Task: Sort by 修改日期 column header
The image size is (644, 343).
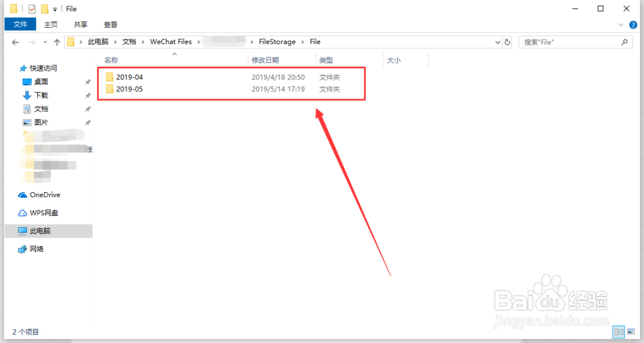Action: point(265,60)
